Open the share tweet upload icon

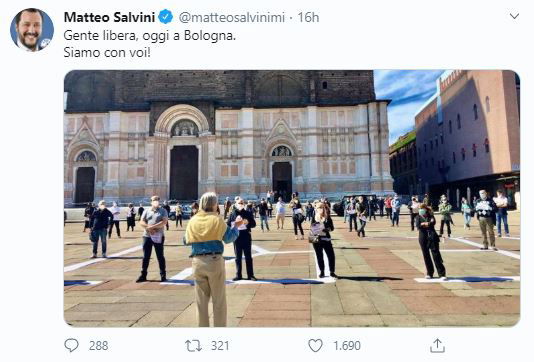click(437, 345)
